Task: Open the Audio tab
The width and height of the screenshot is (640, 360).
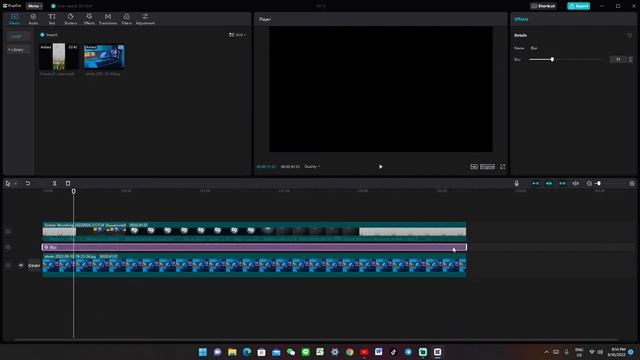Action: 33,19
